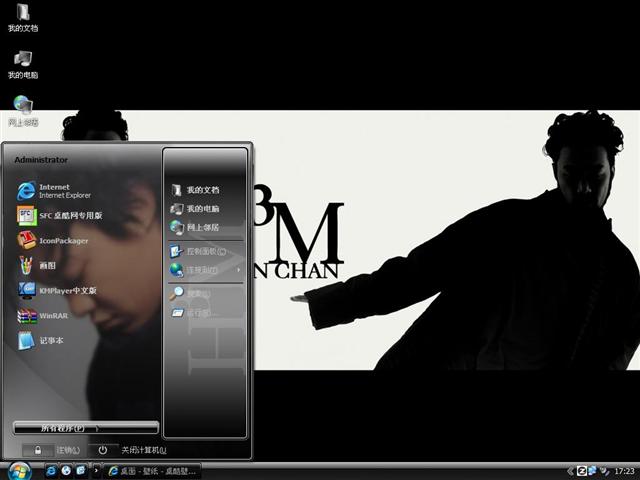Open 我的文档 desktop icon
The height and width of the screenshot is (480, 640).
pyautogui.click(x=23, y=17)
